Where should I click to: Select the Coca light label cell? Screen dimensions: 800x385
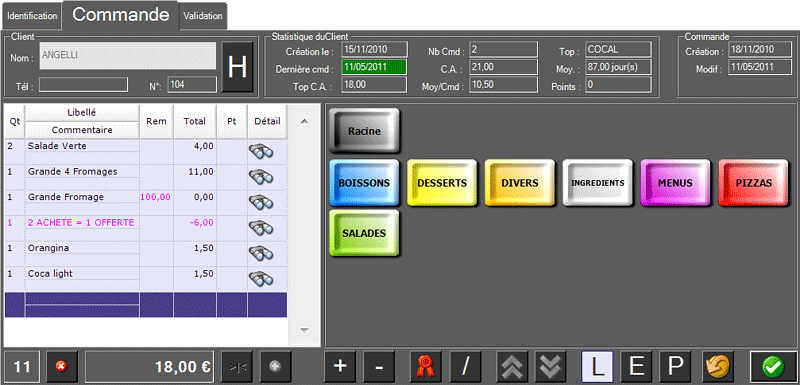[82, 273]
